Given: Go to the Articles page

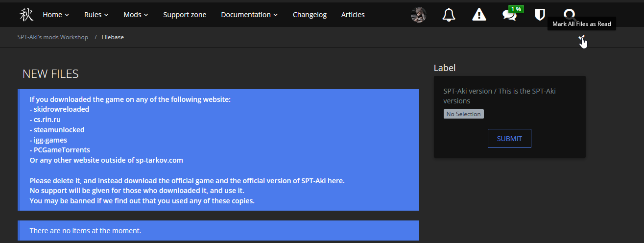Looking at the screenshot, I should click(x=353, y=15).
